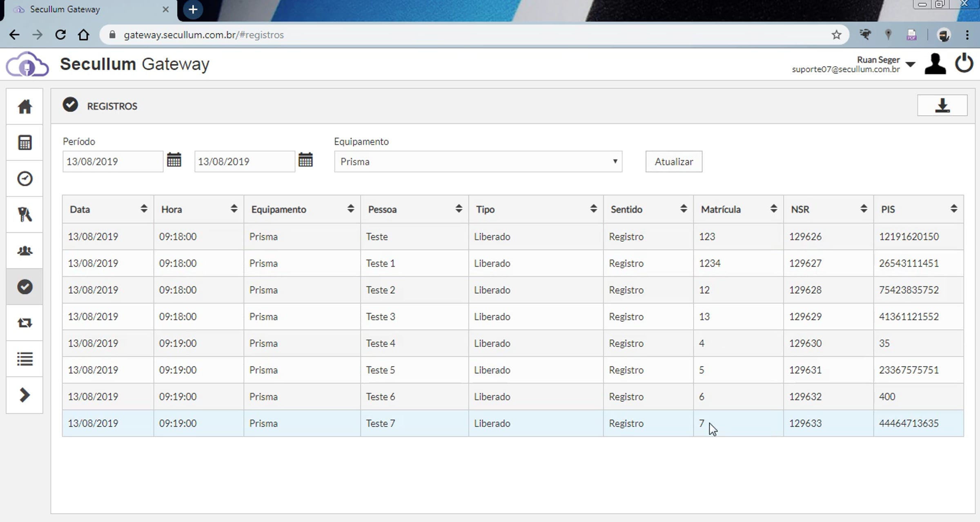Expand the sidebar with chevron arrow
The width and height of the screenshot is (980, 522).
click(24, 395)
